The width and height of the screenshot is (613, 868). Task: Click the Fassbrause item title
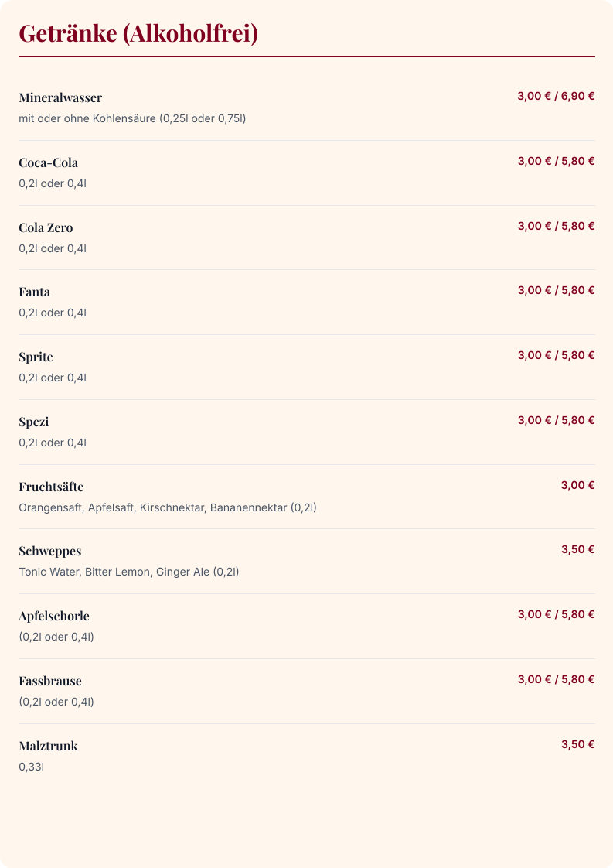point(49,681)
